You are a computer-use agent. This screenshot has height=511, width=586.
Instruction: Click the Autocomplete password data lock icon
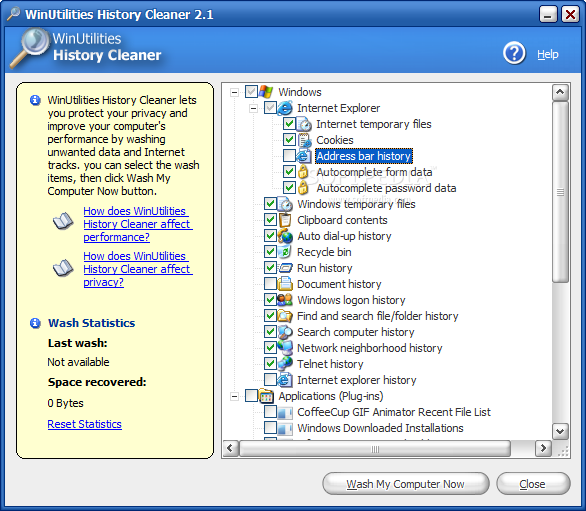(303, 188)
